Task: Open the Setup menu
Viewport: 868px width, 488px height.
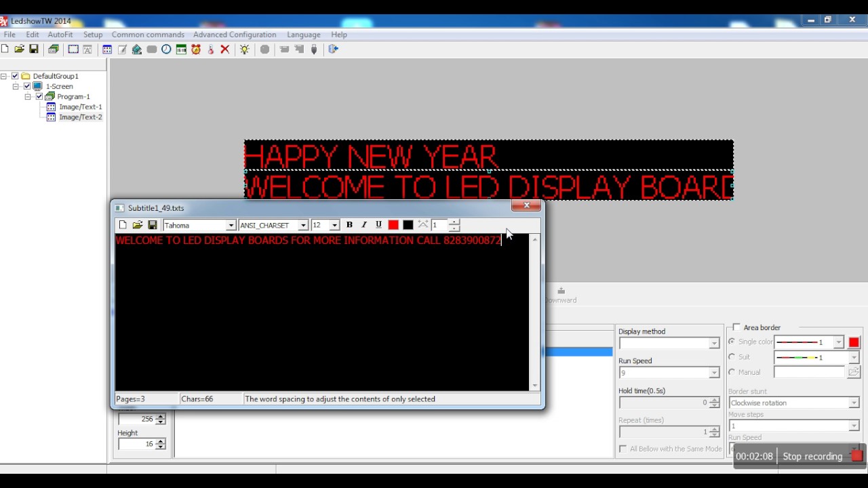Action: [x=93, y=35]
